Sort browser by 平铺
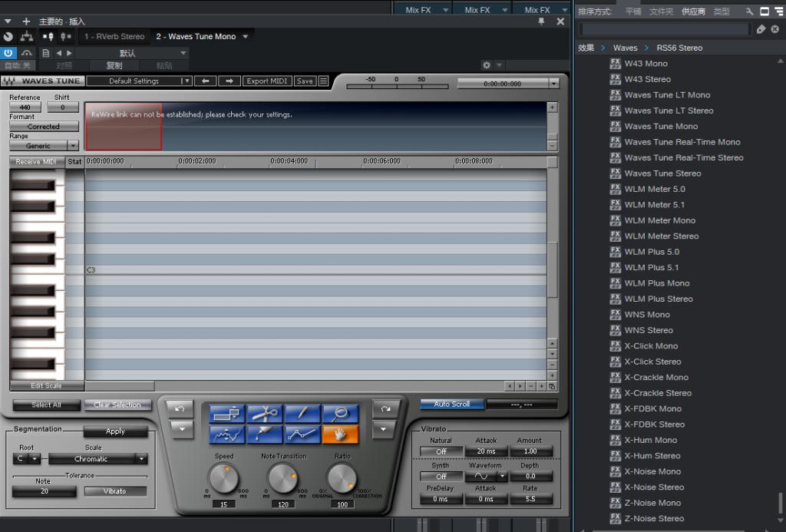Image resolution: width=786 pixels, height=532 pixels. (x=633, y=11)
